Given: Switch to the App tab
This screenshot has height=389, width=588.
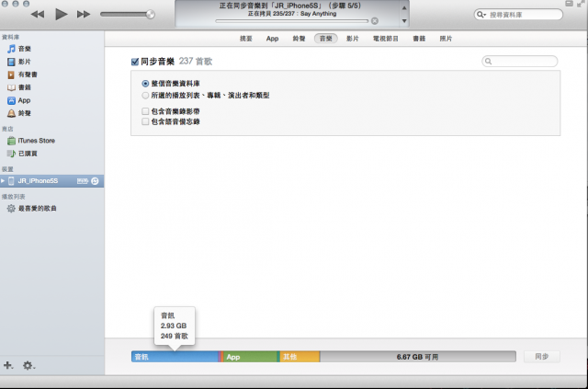Looking at the screenshot, I should [x=272, y=39].
